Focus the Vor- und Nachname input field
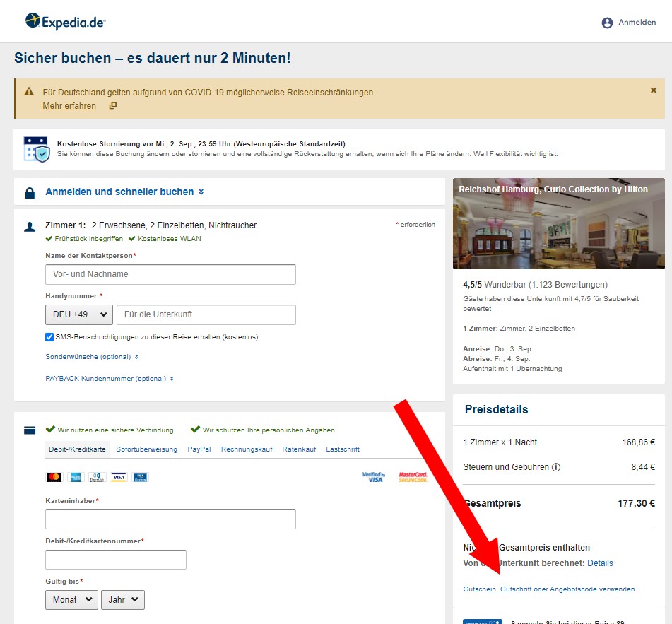The height and width of the screenshot is (624, 672). coord(170,274)
